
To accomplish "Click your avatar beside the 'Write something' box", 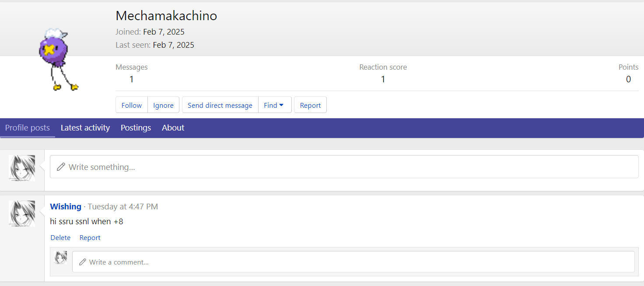I will (22, 168).
